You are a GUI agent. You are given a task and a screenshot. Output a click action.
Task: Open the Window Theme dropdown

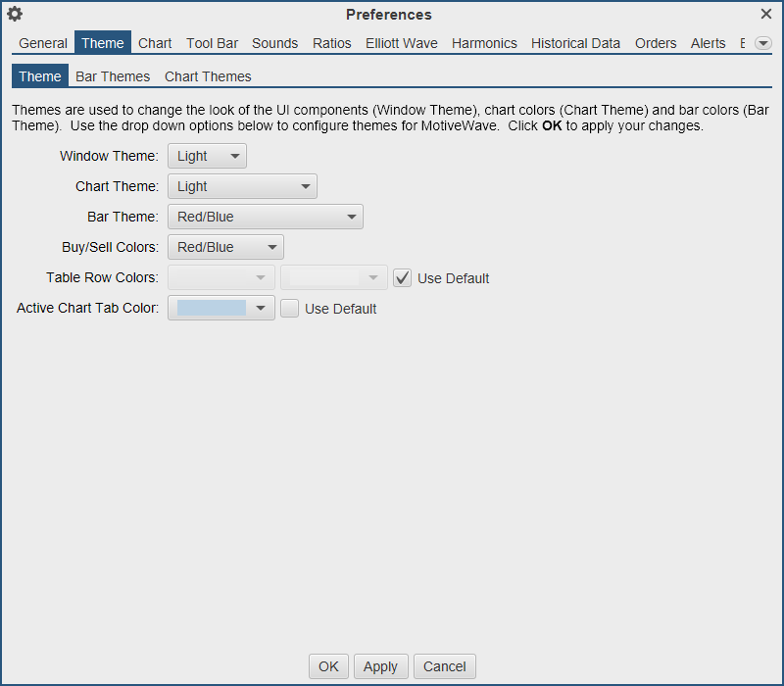coord(207,156)
